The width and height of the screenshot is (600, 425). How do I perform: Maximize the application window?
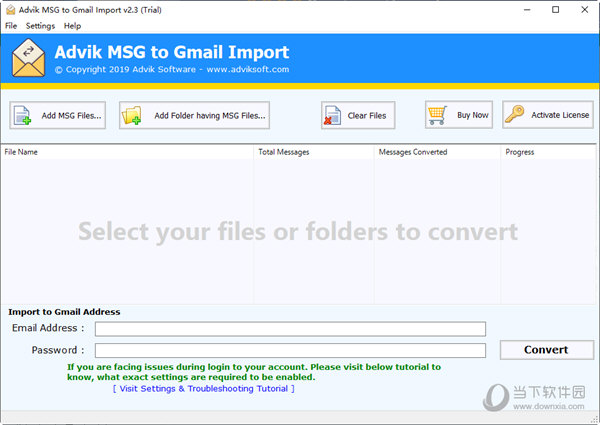click(x=556, y=10)
